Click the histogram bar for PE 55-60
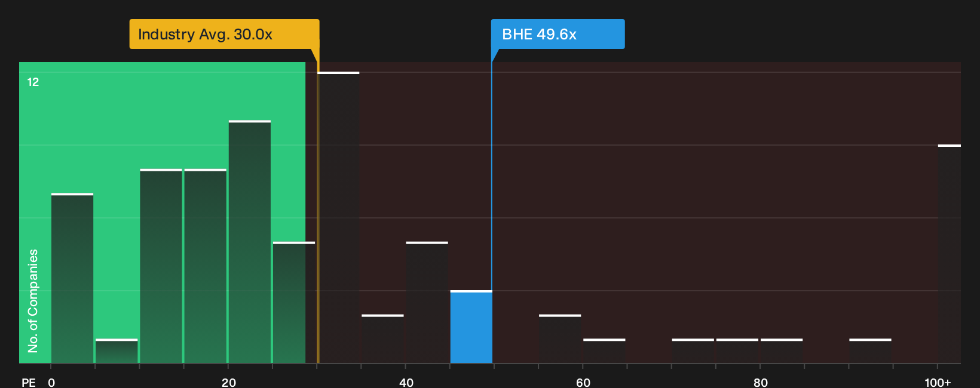The height and width of the screenshot is (388, 980). 560,339
